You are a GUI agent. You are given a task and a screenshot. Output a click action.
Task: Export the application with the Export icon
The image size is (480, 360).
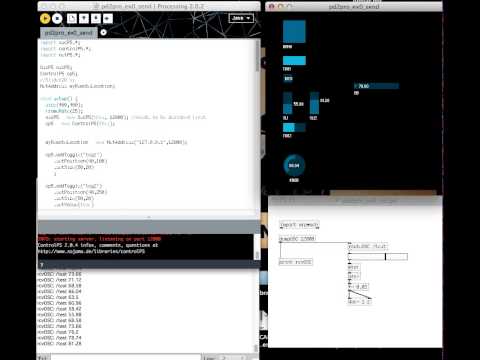(x=108, y=19)
